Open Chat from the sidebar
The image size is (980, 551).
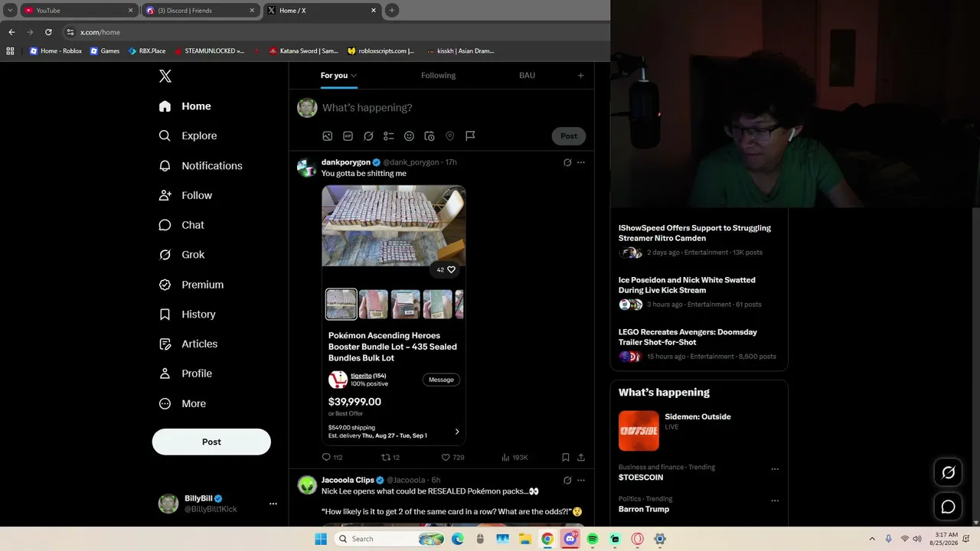pyautogui.click(x=181, y=225)
